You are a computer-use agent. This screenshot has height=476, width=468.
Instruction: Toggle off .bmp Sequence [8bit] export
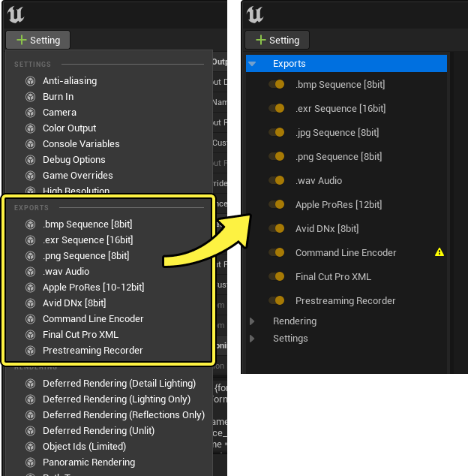click(276, 84)
